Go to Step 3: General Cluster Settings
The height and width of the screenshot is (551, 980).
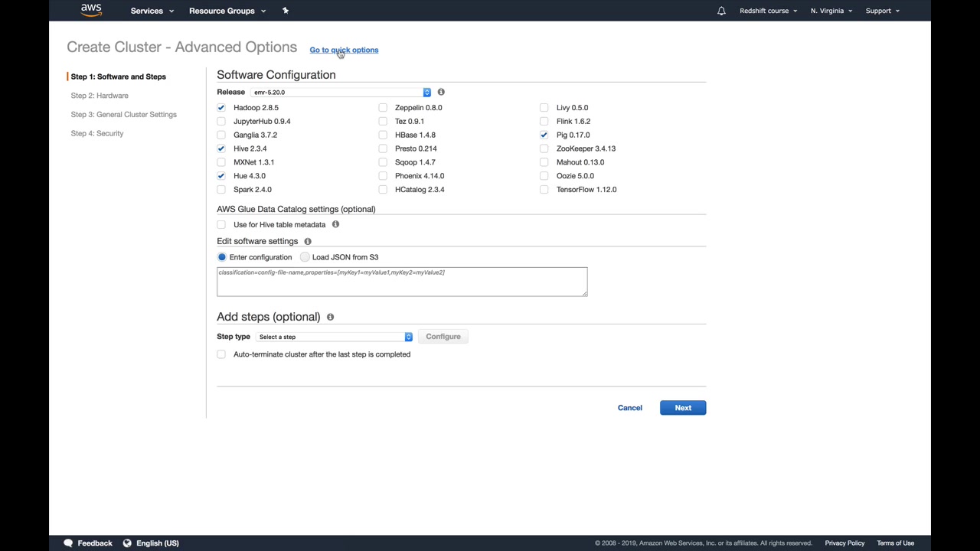(124, 115)
